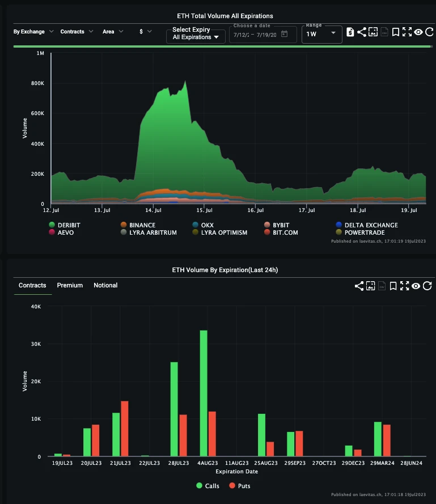Click the 28JUL23 green Calls bar
The width and height of the screenshot is (436, 504).
tap(174, 409)
